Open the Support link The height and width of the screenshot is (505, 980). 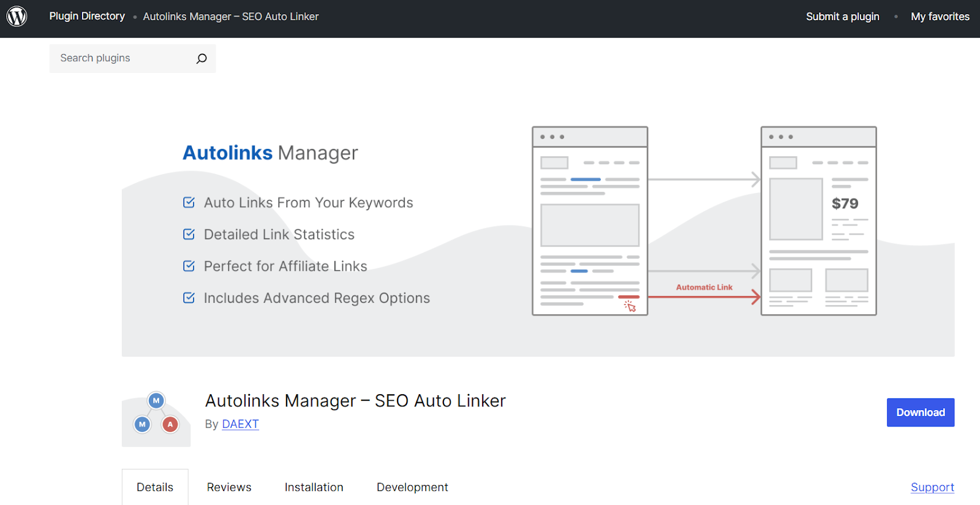(x=932, y=487)
